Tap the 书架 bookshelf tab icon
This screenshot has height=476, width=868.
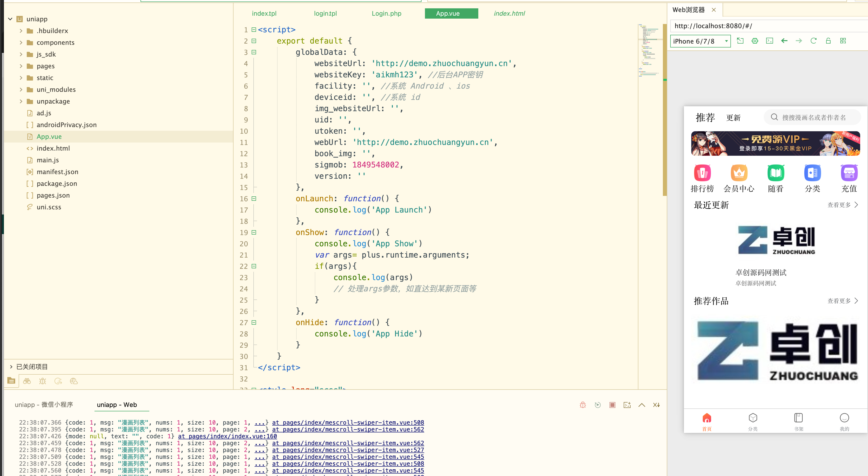pos(798,418)
